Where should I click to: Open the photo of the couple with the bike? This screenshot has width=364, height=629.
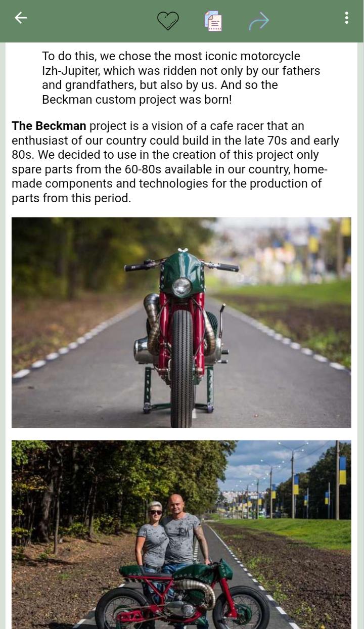[x=181, y=534]
